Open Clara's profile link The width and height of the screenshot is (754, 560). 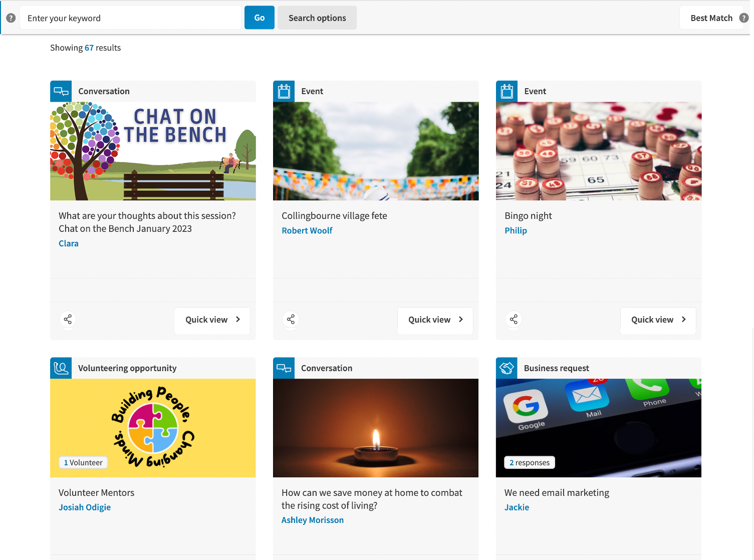(69, 243)
